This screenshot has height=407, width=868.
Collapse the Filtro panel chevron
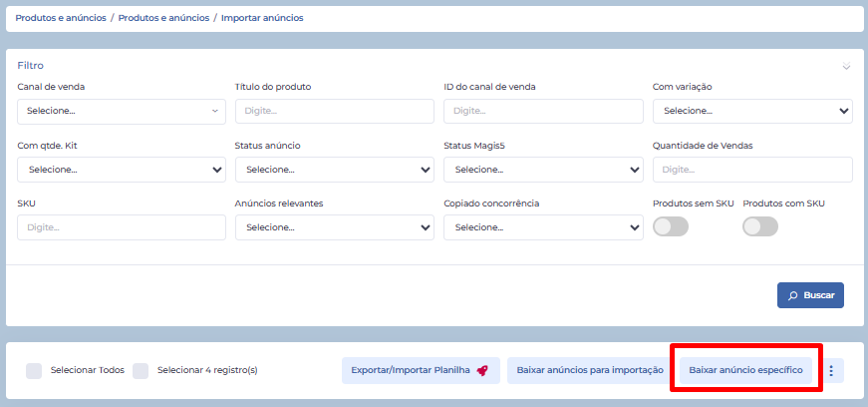tap(846, 67)
